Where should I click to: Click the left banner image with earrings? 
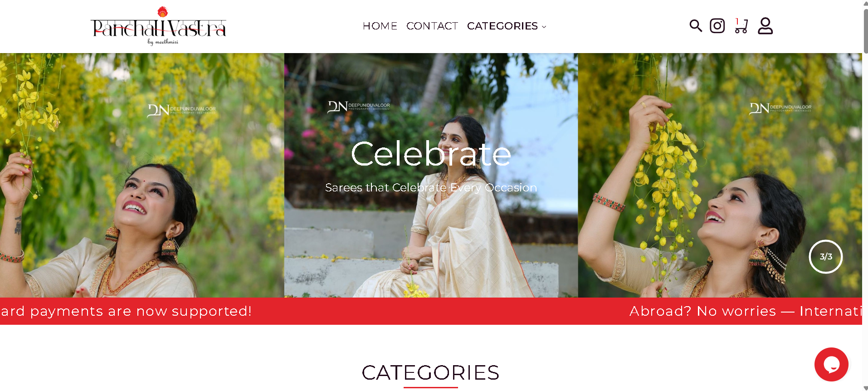coord(142,175)
